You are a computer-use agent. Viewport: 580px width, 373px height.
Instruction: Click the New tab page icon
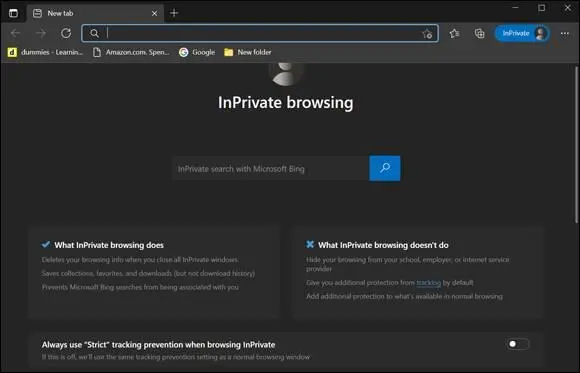[x=37, y=13]
